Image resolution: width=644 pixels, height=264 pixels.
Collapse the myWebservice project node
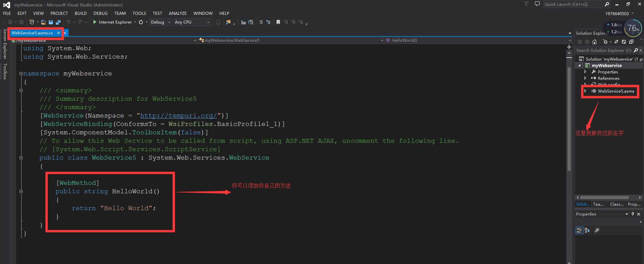(x=579, y=65)
